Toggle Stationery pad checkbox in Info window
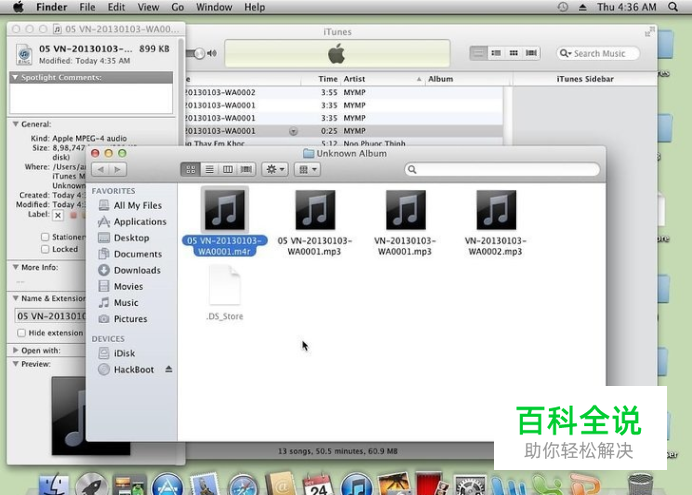692x495 pixels. pyautogui.click(x=45, y=237)
